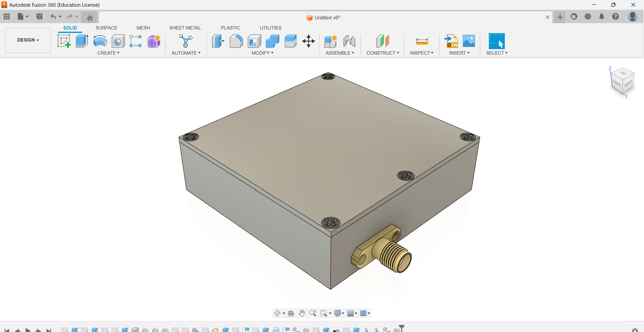
Task: Switch to the MESH tab
Action: (x=143, y=28)
